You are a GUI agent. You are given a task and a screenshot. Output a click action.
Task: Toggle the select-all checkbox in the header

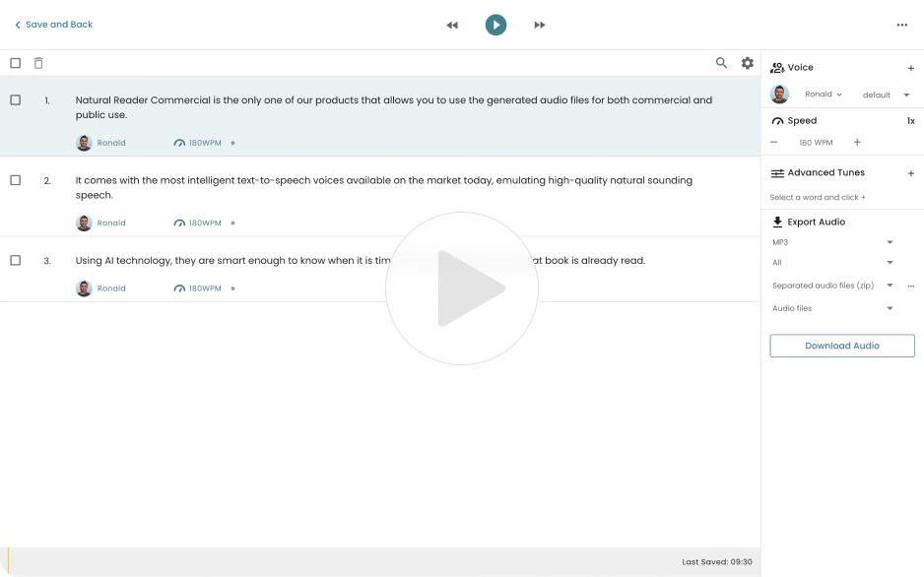pyautogui.click(x=14, y=62)
